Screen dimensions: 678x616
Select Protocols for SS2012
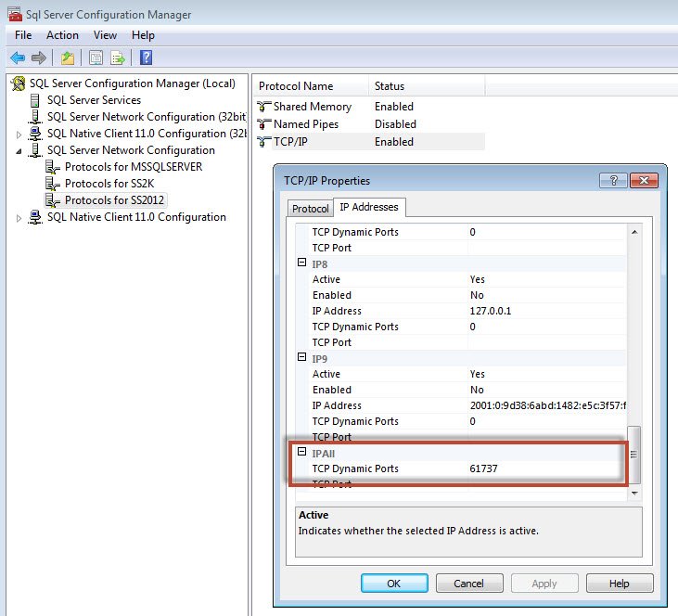114,200
